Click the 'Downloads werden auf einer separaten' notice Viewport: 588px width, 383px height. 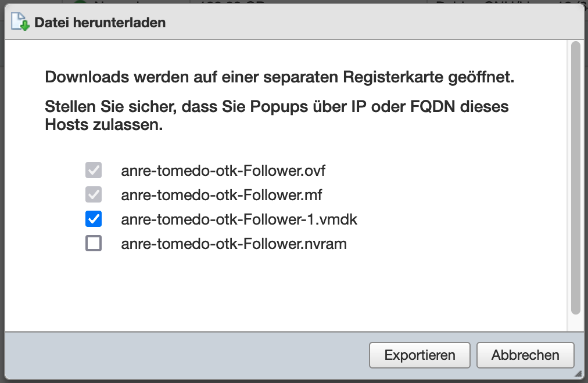pos(279,77)
